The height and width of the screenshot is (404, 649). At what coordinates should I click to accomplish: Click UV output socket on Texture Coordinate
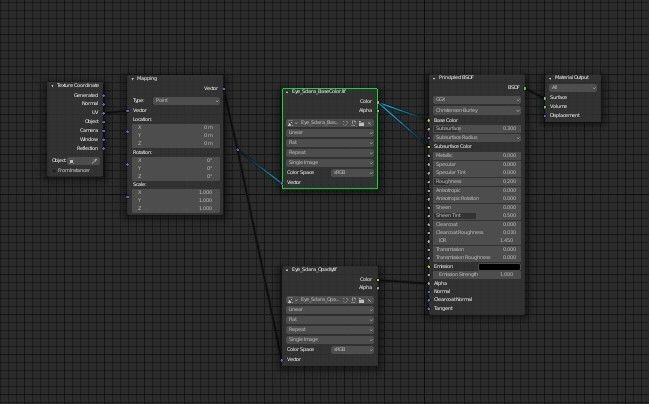(x=103, y=113)
